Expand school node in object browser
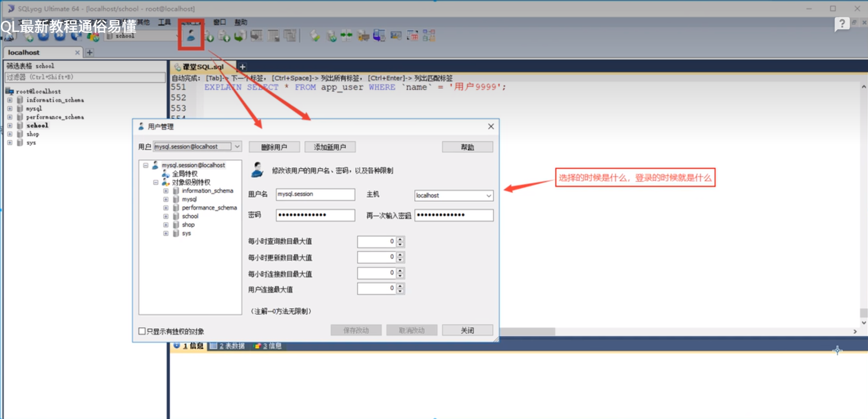 (x=10, y=125)
